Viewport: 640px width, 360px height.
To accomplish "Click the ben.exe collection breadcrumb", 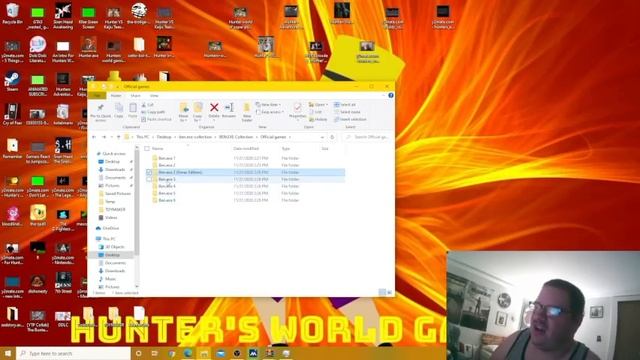I will 195,137.
